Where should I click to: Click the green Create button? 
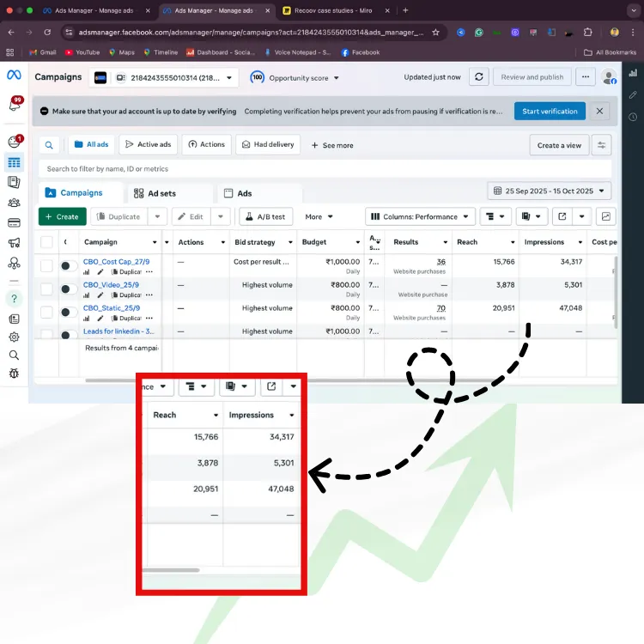[63, 216]
